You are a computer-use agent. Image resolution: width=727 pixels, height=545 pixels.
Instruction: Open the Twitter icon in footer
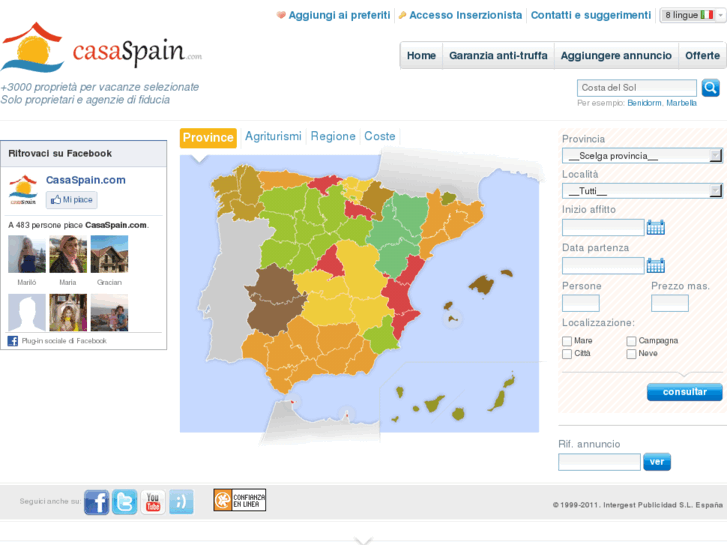pos(124,502)
